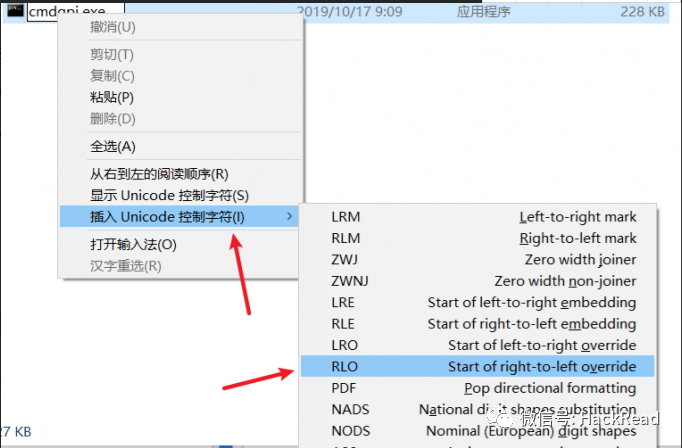This screenshot has width=682, height=448.
Task: Choose NADS National digit shapes substitution
Action: coord(478,409)
